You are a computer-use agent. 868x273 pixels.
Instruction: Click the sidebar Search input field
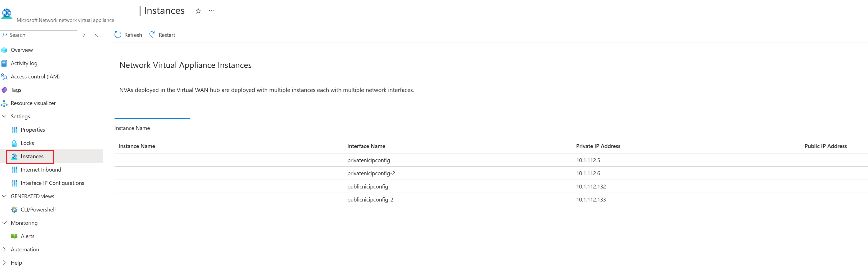[39, 35]
